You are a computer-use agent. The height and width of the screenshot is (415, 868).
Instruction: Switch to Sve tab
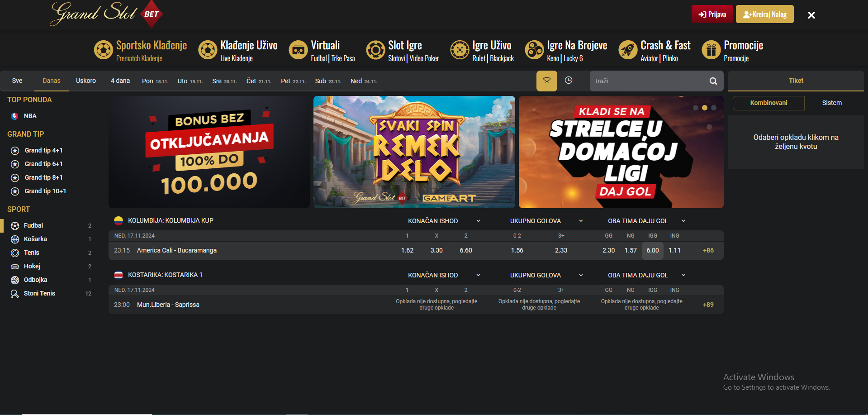pyautogui.click(x=17, y=81)
